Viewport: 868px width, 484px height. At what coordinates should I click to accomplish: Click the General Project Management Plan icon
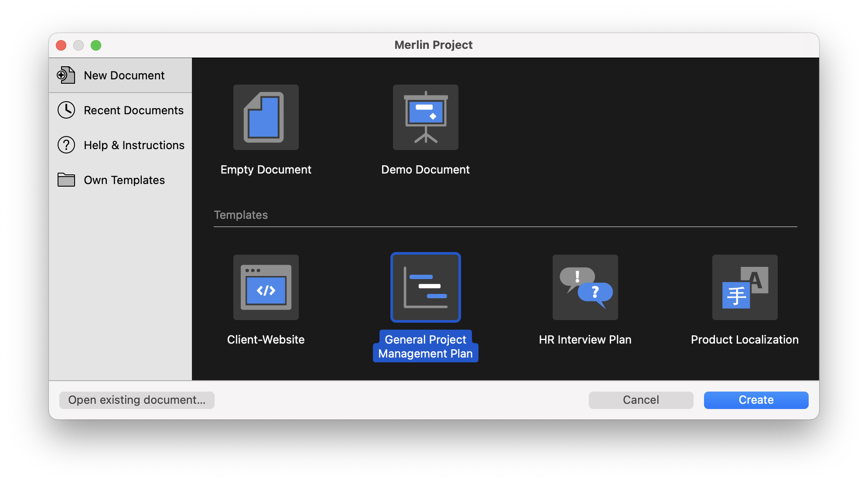pos(425,287)
